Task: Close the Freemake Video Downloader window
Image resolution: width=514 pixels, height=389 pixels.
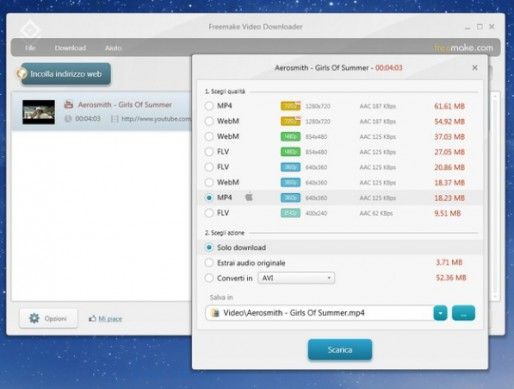Action: click(x=492, y=27)
